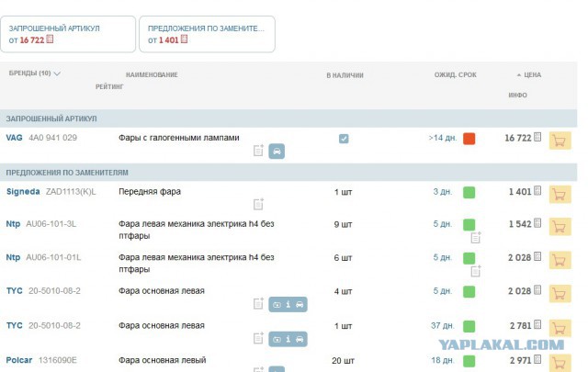Open note icon for TYC 4 шт row
This screenshot has height=372, width=588.
[258, 303]
